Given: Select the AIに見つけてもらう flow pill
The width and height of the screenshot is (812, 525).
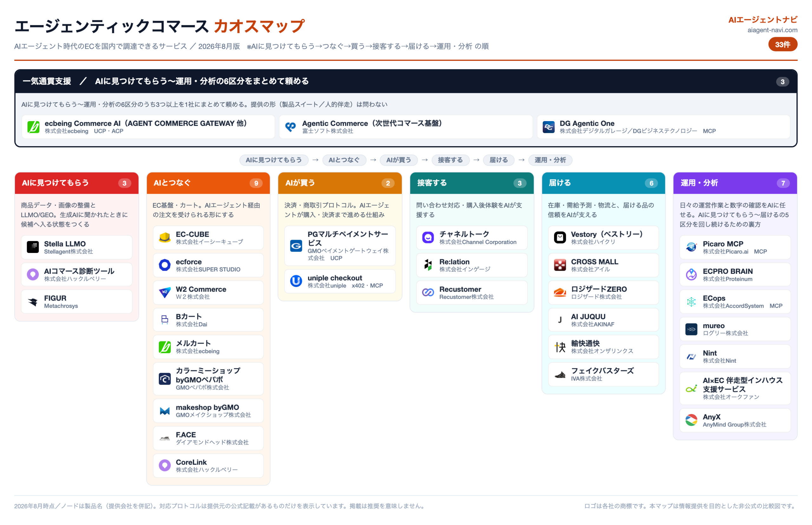Looking at the screenshot, I should tap(274, 160).
